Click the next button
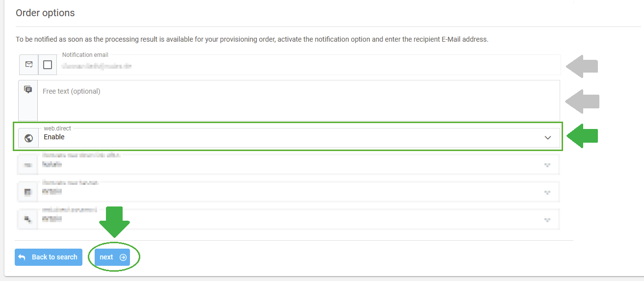 tap(112, 257)
